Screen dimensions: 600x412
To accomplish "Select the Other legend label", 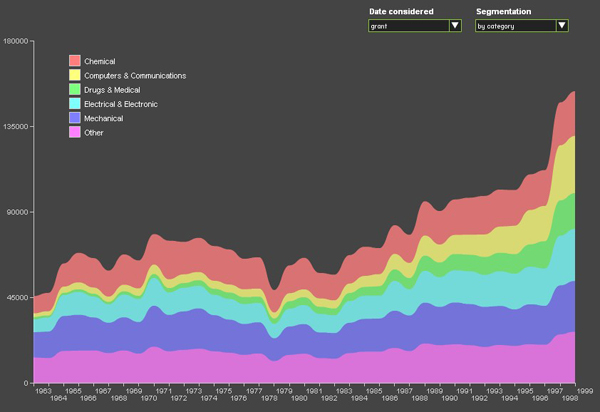I will (94, 133).
